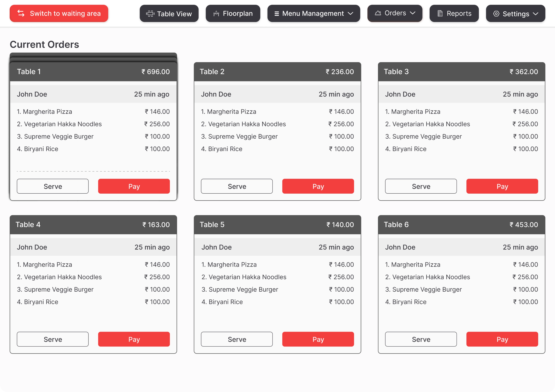Click the swap arrows icon on red button
Image resolution: width=555 pixels, height=392 pixels.
(21, 13)
